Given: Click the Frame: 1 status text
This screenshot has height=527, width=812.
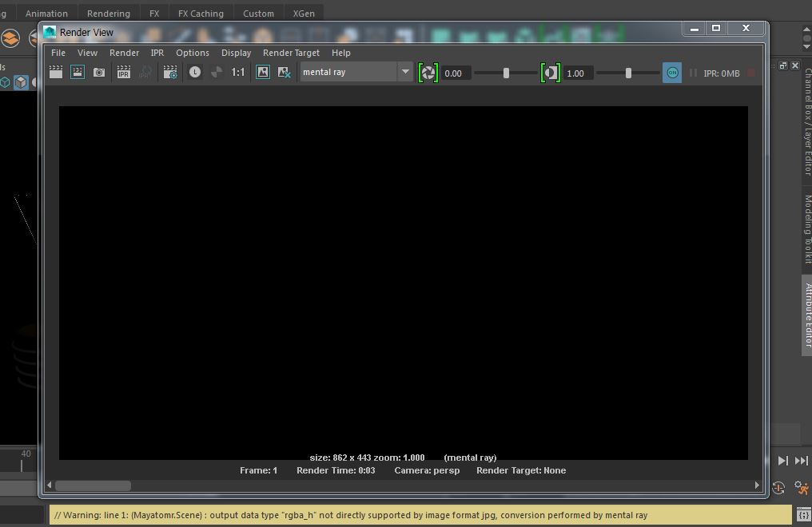Looking at the screenshot, I should pos(258,470).
